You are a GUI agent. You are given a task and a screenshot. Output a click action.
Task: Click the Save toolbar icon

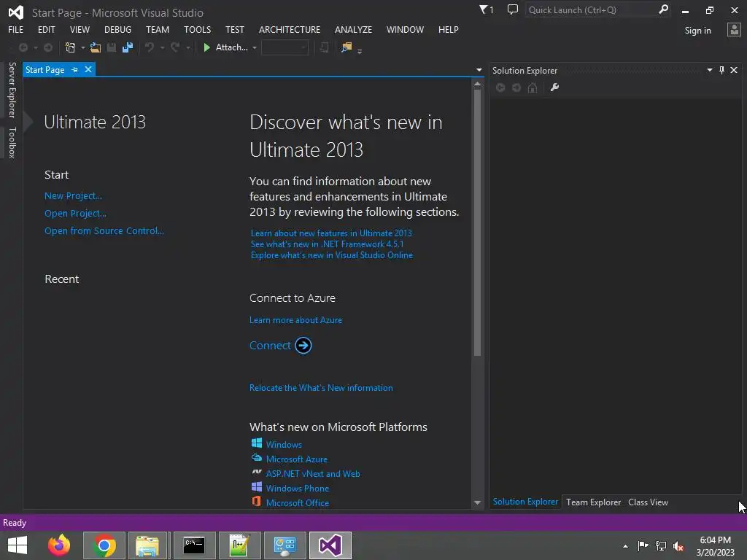[112, 47]
